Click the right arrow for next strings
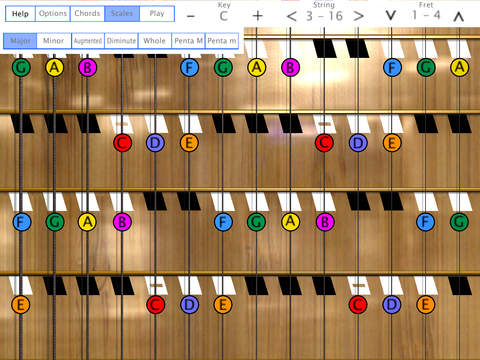Image resolution: width=480 pixels, height=360 pixels. pos(359,16)
